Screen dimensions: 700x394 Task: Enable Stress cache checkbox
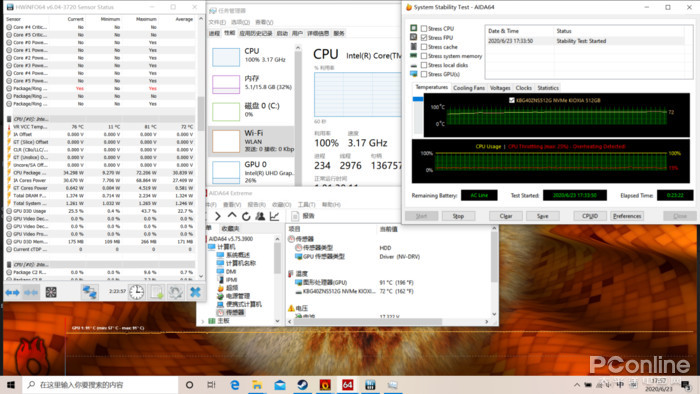click(x=424, y=47)
